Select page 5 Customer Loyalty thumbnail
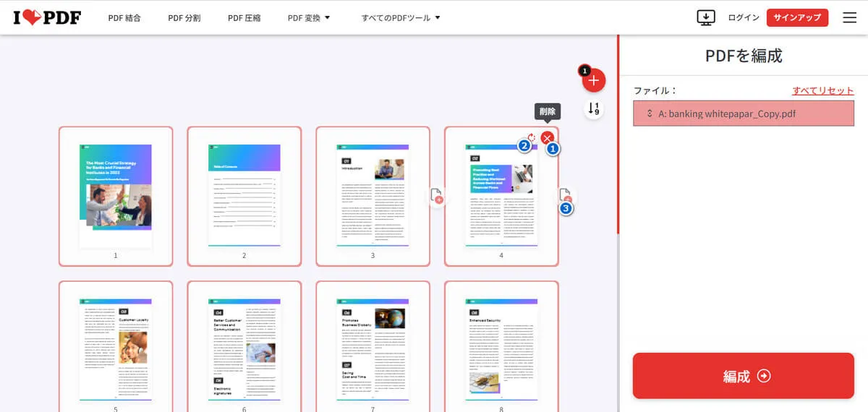Screen dimensions: 868x412 point(116,346)
